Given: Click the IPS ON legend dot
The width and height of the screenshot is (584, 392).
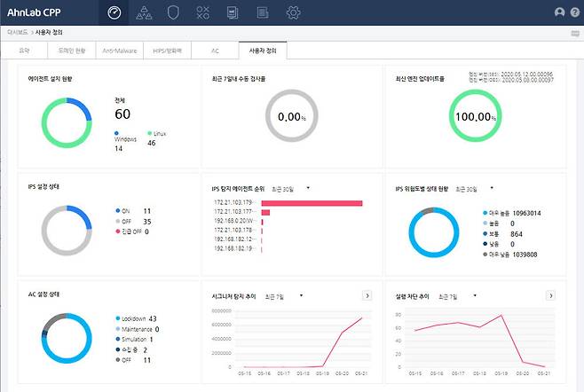Looking at the screenshot, I should [x=118, y=211].
